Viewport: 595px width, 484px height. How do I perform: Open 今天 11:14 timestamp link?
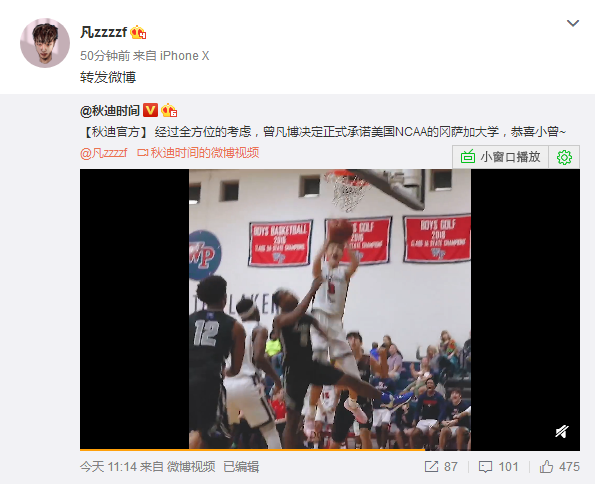(x=108, y=467)
